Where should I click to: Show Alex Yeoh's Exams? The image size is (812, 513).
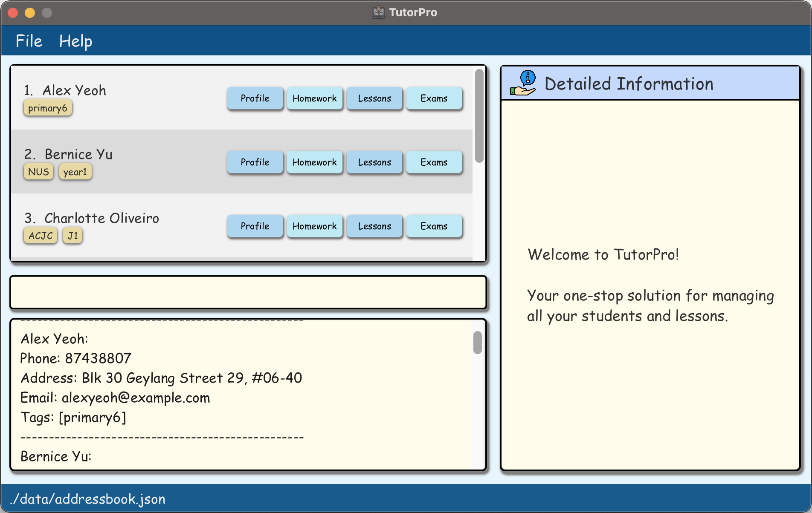pos(434,98)
